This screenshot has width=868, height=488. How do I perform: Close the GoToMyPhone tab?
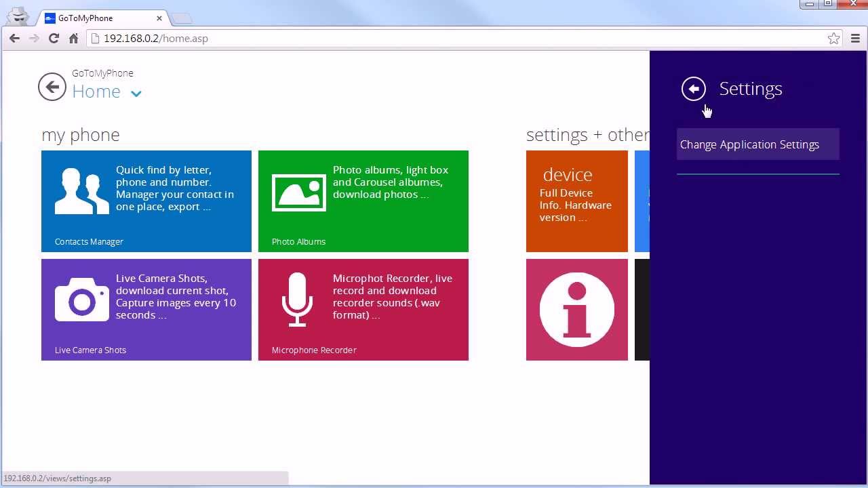pyautogui.click(x=159, y=18)
